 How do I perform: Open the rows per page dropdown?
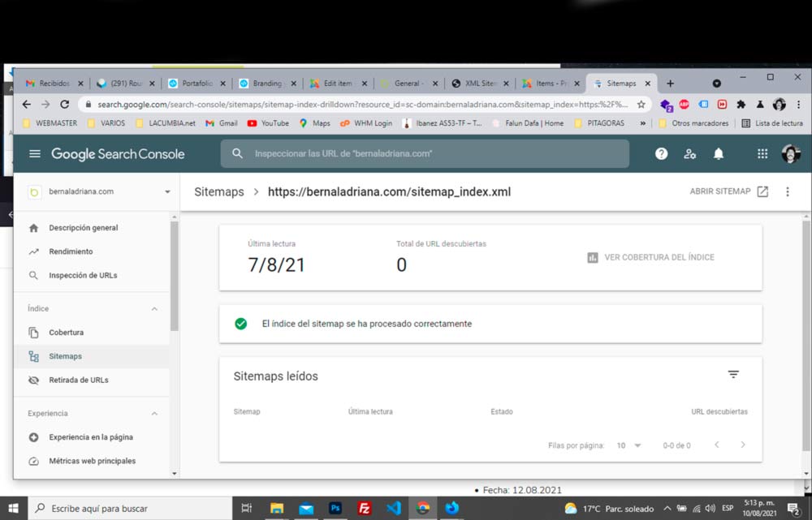pos(628,445)
